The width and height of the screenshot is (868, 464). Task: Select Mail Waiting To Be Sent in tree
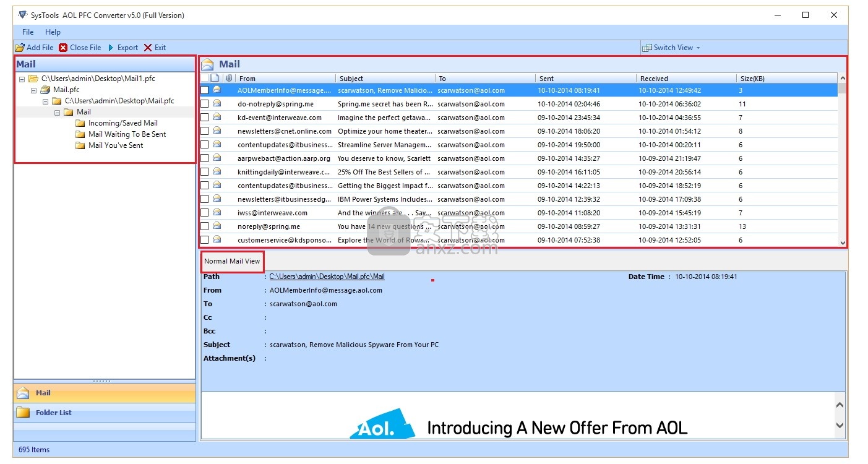pyautogui.click(x=127, y=134)
